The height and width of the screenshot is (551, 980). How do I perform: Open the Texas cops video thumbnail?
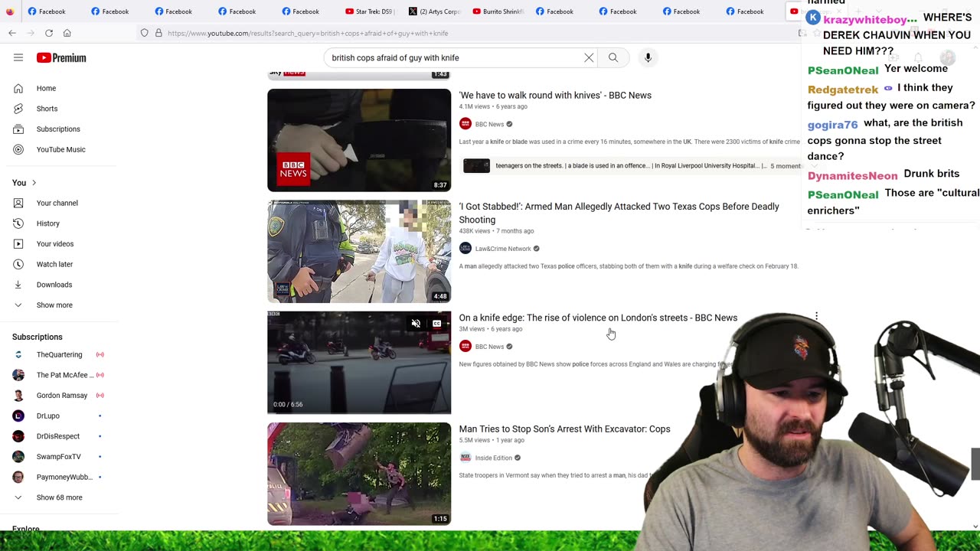(x=359, y=251)
